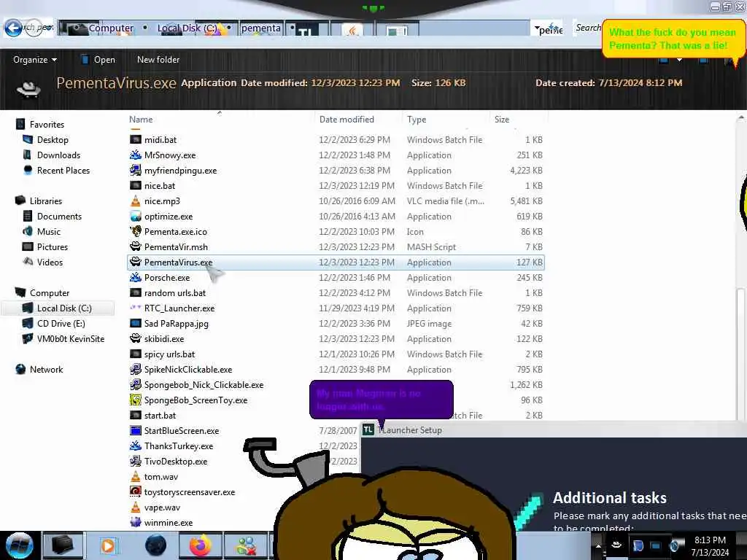Screen dimensions: 747x560
Task: Sort by the Size column header
Action: (502, 120)
